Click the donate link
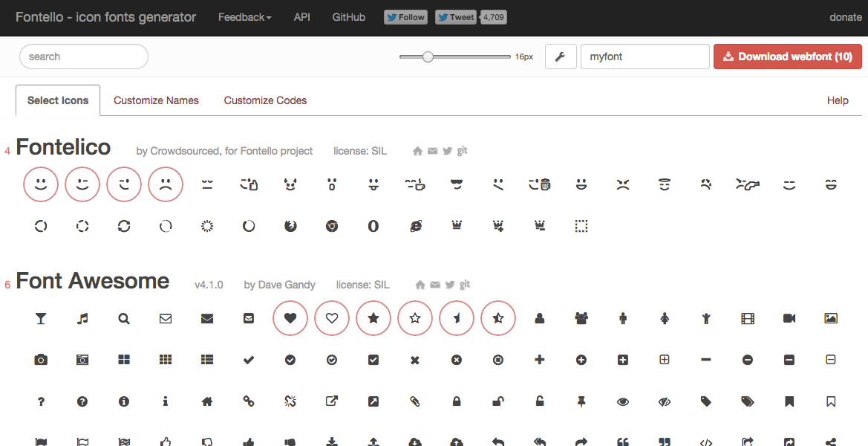Image resolution: width=868 pixels, height=446 pixels. (845, 16)
